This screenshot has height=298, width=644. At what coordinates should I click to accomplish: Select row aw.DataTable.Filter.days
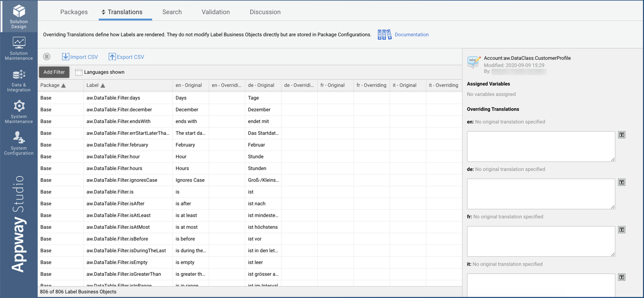point(250,98)
